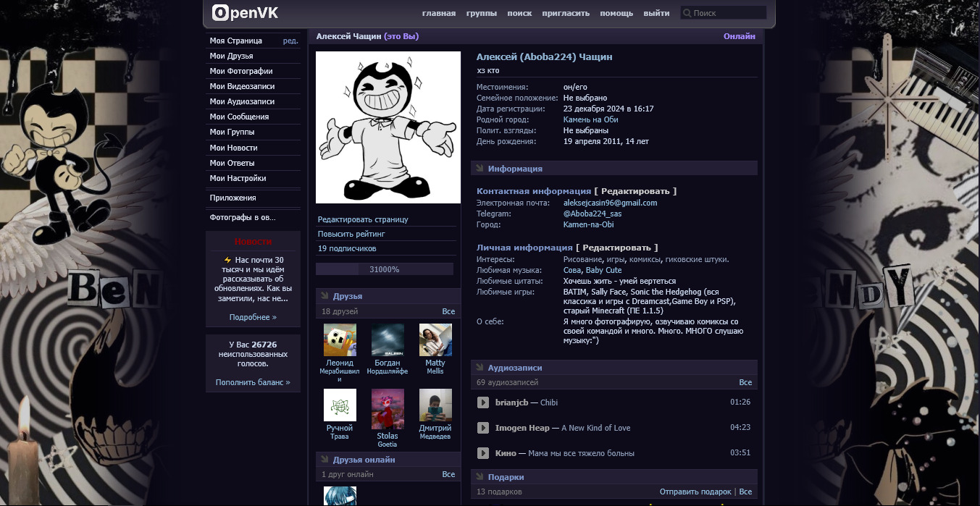Open поиск in the top menu
This screenshot has height=506, width=980.
coord(519,13)
